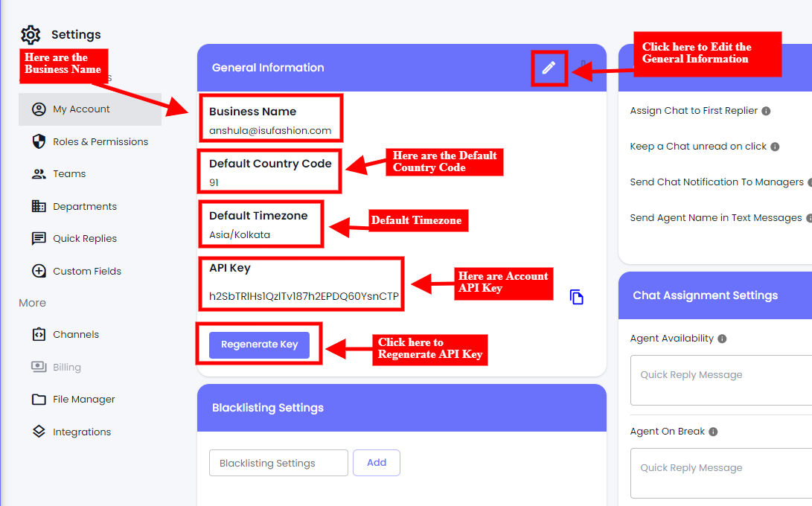Image resolution: width=812 pixels, height=506 pixels.
Task: Click the Integrations layers icon
Action: coord(39,432)
